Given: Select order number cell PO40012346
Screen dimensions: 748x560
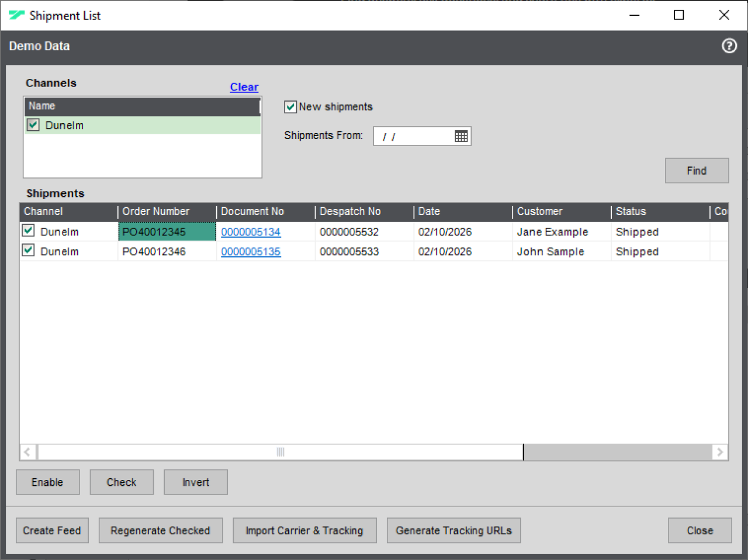Looking at the screenshot, I should click(167, 252).
